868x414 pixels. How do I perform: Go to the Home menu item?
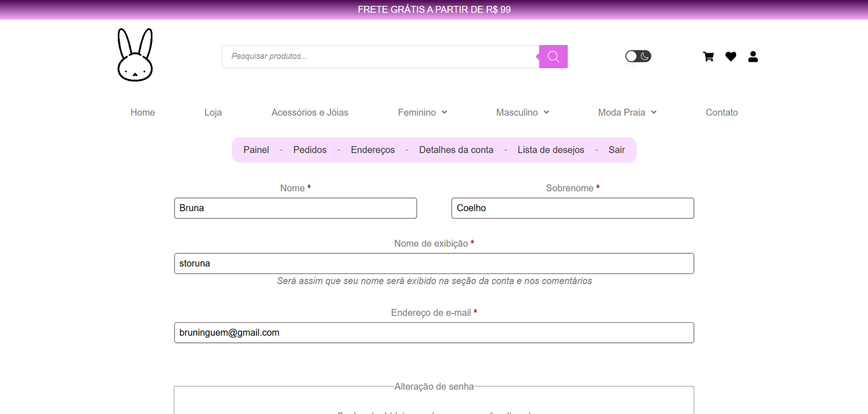[143, 112]
